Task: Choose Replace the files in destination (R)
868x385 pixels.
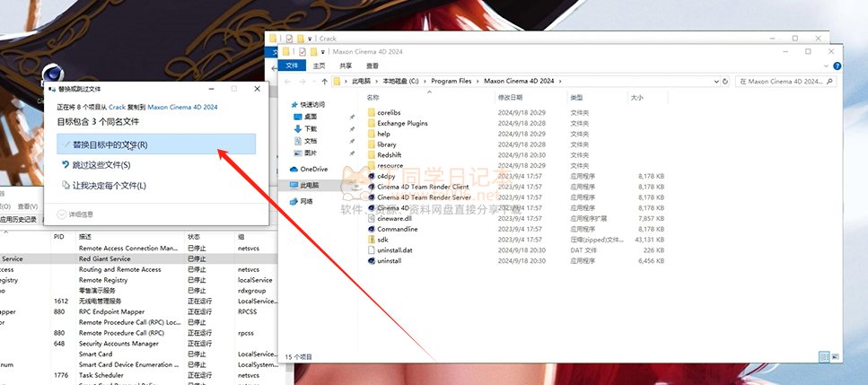Action: tap(156, 144)
